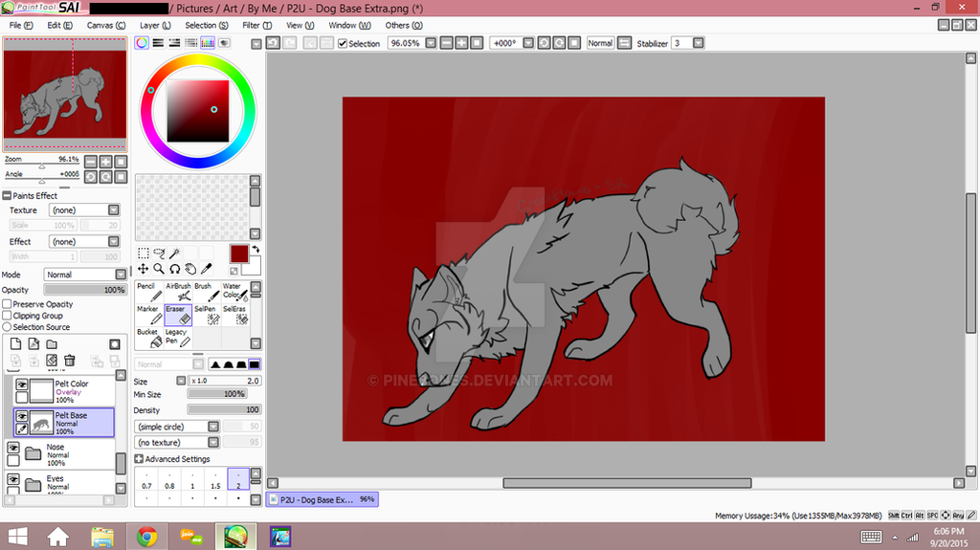Image resolution: width=980 pixels, height=550 pixels.
Task: Select the 1.5 brush size preset
Action: coord(215,479)
